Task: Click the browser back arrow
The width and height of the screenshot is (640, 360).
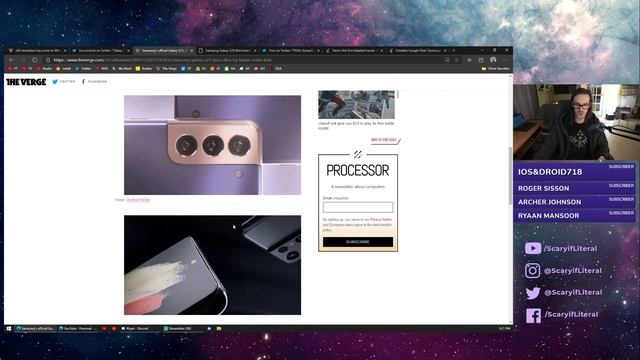Action: tap(11, 60)
